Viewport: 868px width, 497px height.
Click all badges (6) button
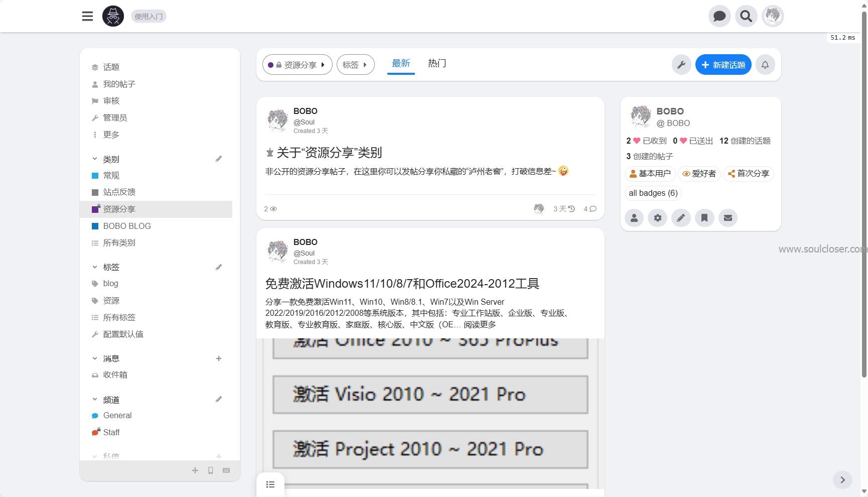(x=653, y=193)
